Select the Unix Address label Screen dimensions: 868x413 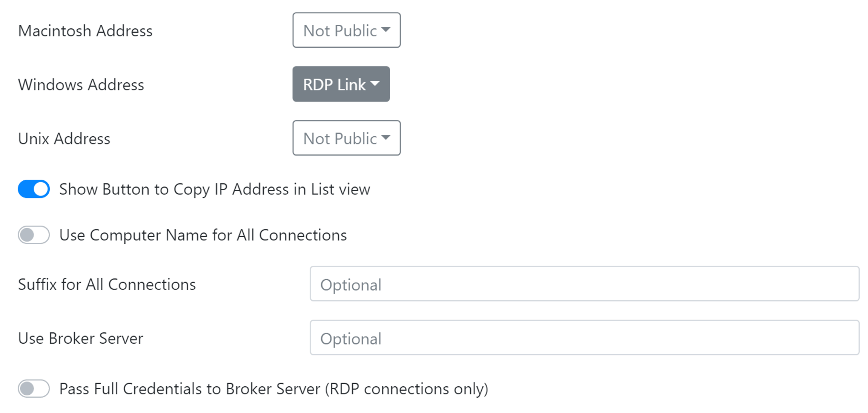coord(64,138)
